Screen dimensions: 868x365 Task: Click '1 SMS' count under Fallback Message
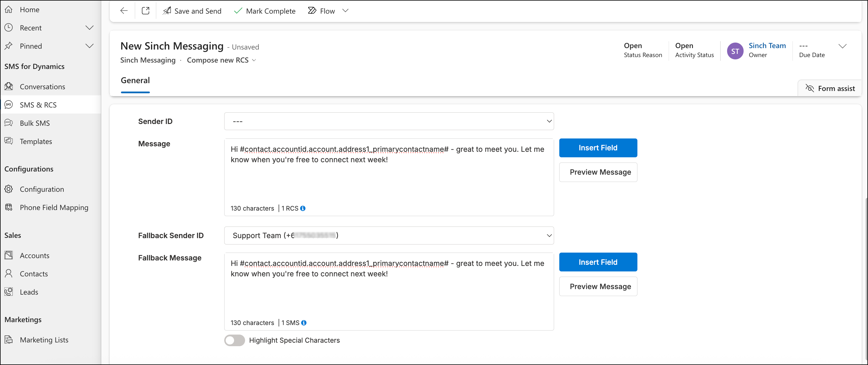tap(290, 323)
